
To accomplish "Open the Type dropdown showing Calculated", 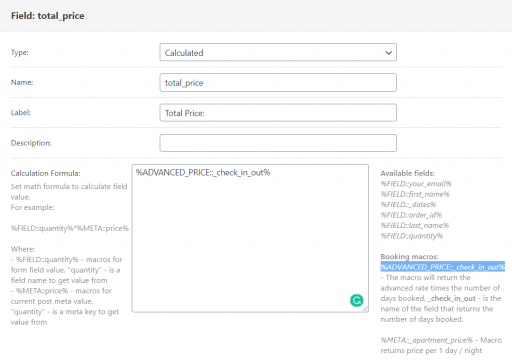I will [x=278, y=52].
